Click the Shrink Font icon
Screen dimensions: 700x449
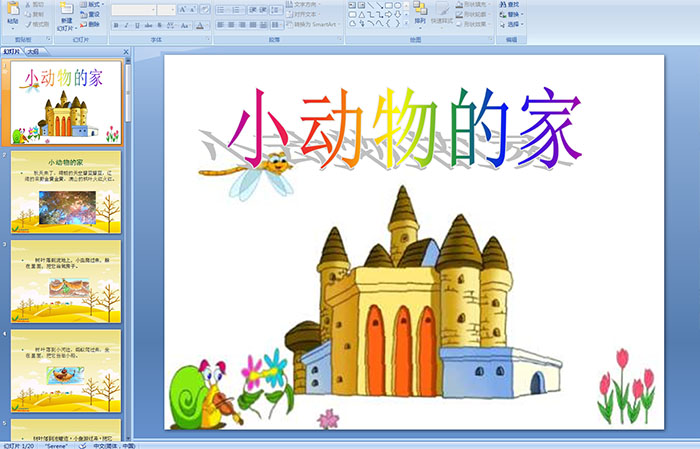(x=193, y=10)
